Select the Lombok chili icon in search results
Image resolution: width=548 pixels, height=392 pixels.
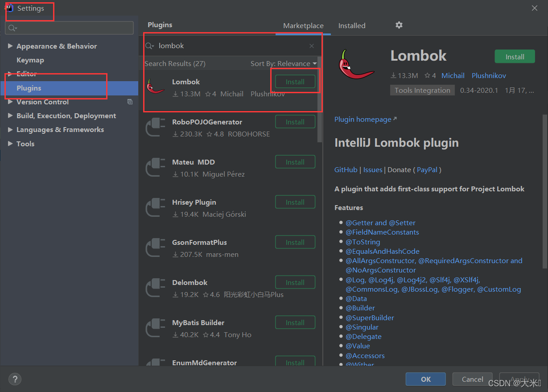coord(156,86)
